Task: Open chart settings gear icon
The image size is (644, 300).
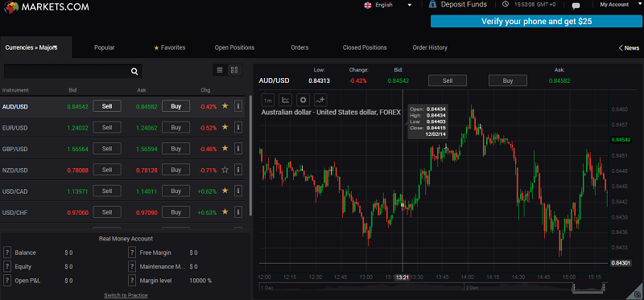Action: pyautogui.click(x=303, y=100)
